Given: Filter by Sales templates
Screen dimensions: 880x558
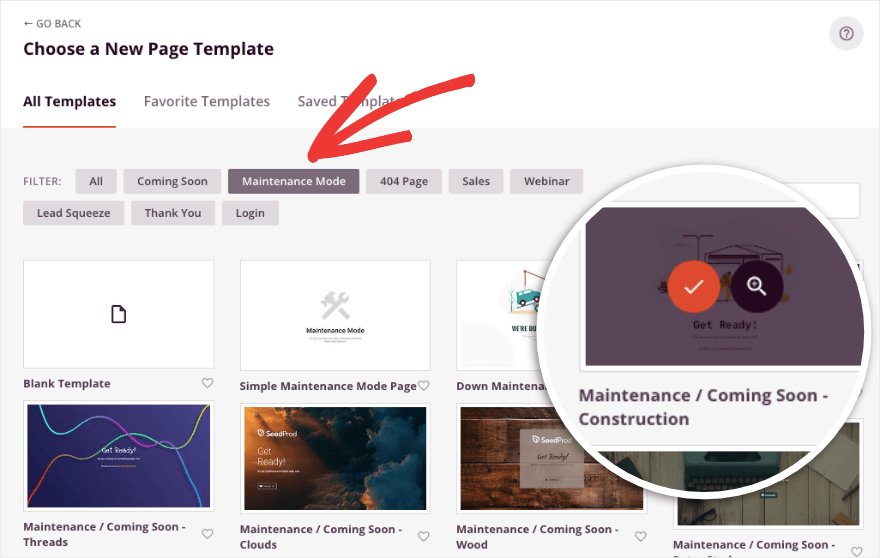Looking at the screenshot, I should pyautogui.click(x=476, y=181).
